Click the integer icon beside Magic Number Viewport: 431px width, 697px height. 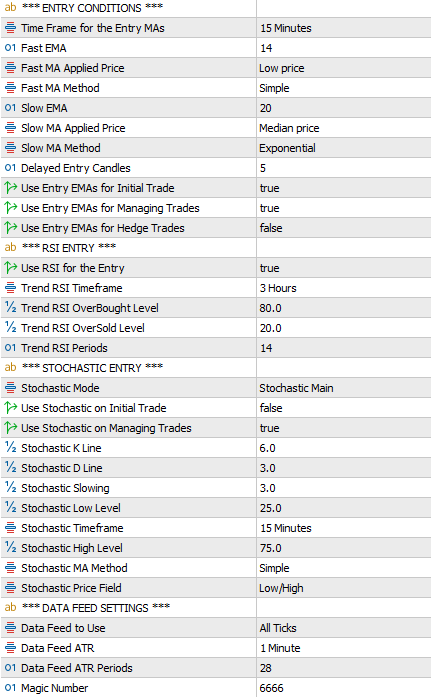(10, 688)
